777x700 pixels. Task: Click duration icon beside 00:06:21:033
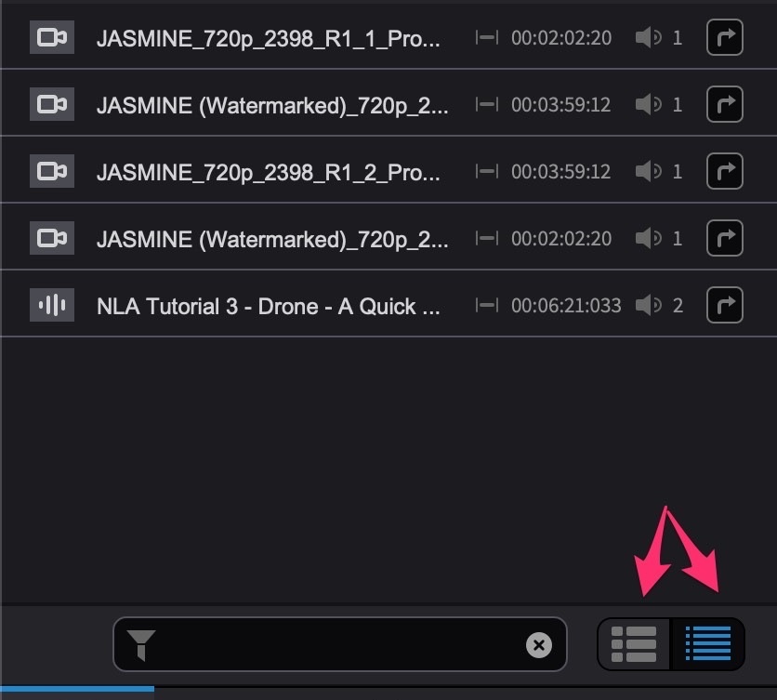point(487,305)
